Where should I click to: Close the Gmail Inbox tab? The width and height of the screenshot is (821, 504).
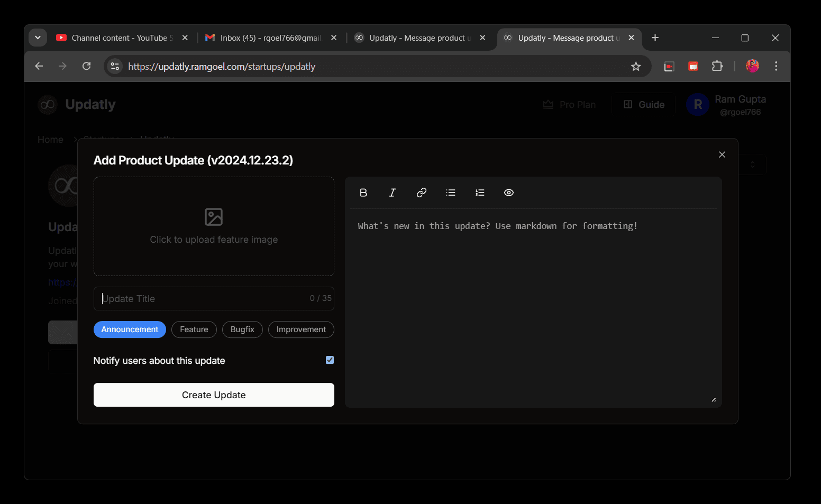click(x=334, y=38)
